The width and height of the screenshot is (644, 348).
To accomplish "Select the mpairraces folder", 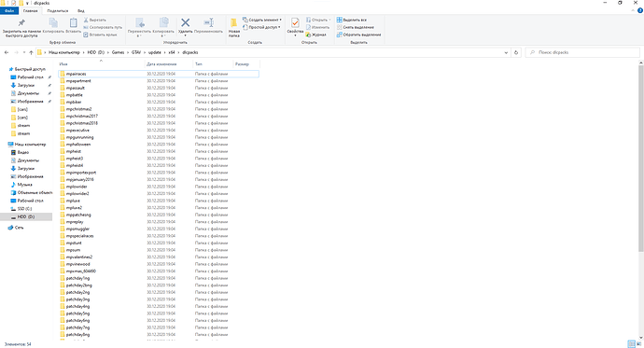I will (x=159, y=74).
